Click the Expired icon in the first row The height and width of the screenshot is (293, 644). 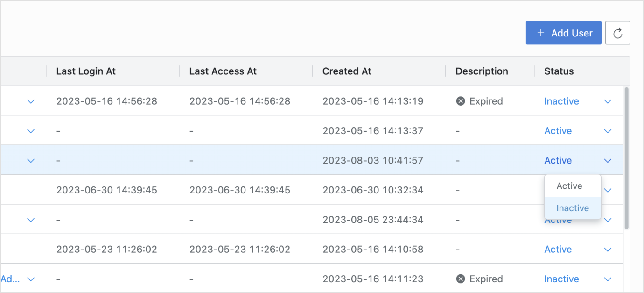coord(461,101)
